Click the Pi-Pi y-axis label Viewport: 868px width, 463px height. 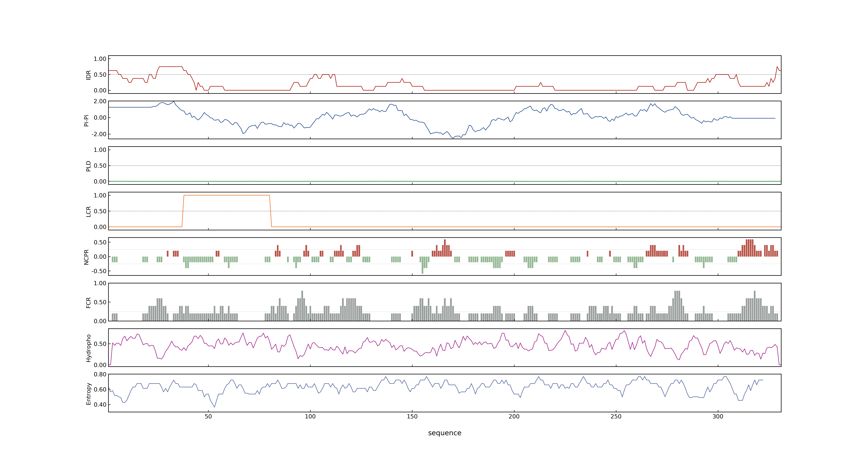[x=86, y=120]
